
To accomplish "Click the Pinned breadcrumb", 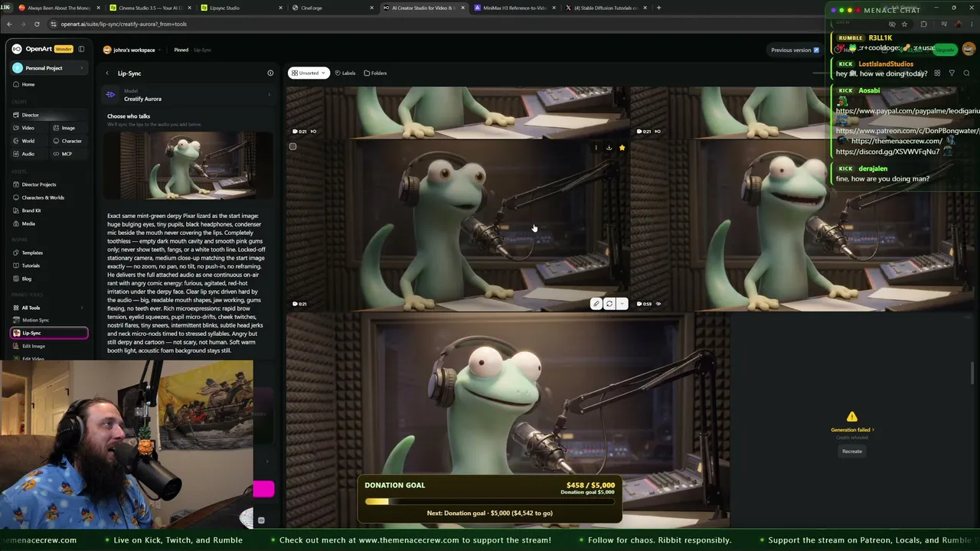I will click(181, 50).
